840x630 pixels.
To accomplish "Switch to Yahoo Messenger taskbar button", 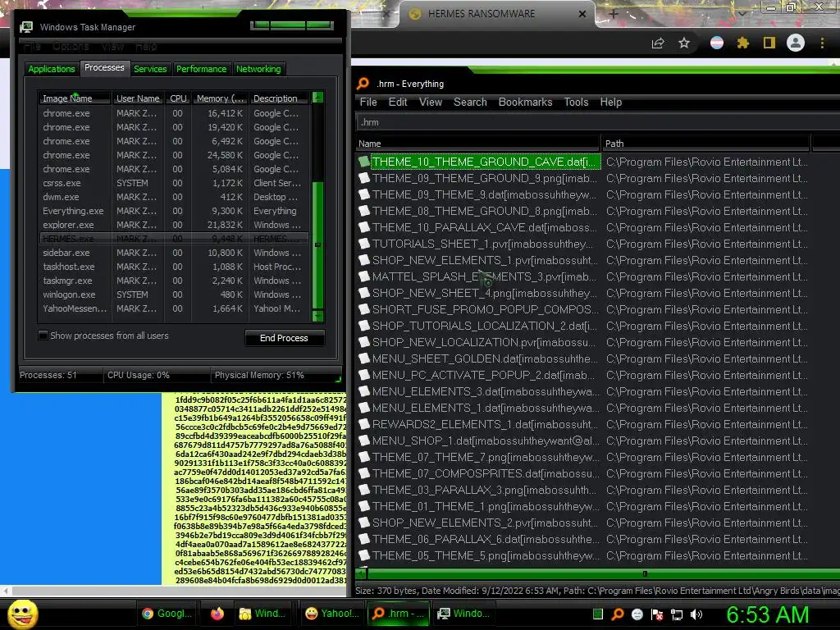I will [332, 614].
